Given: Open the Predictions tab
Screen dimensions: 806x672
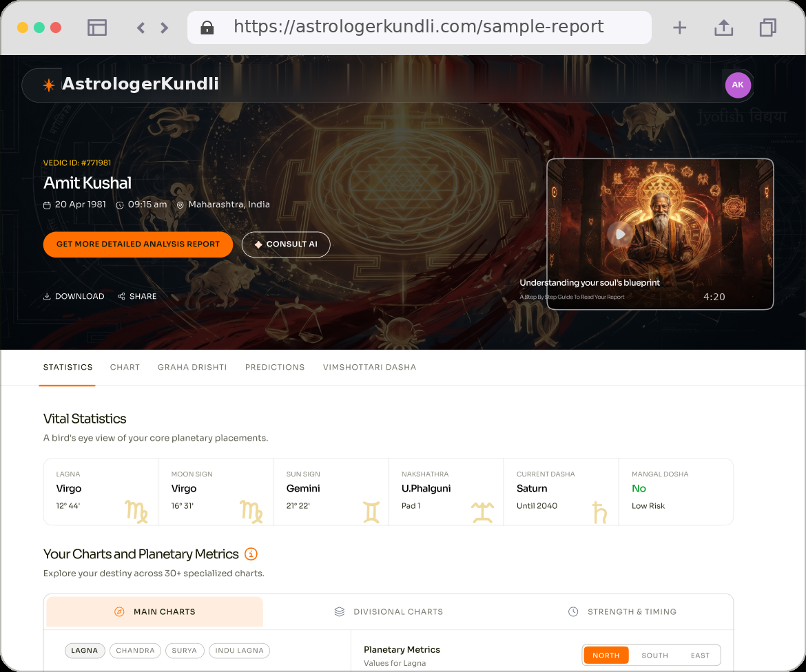Looking at the screenshot, I should pos(275,368).
